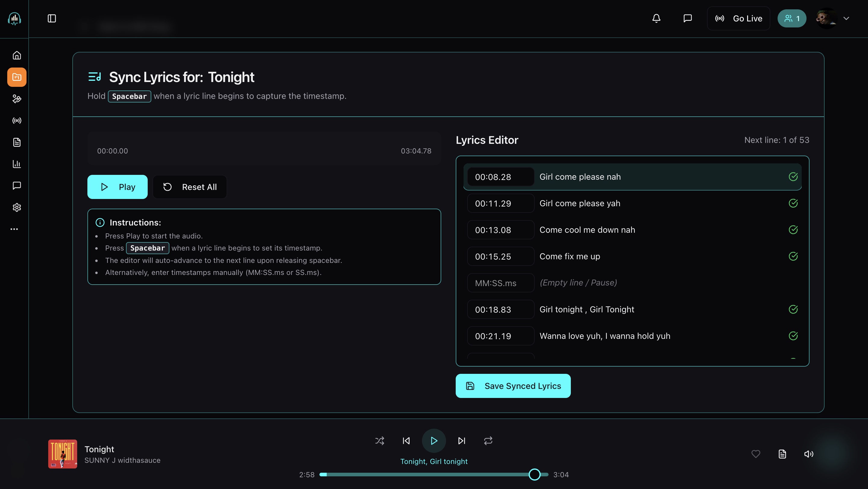The width and height of the screenshot is (868, 489).
Task: Open the Home page from the sidebar
Action: click(x=17, y=55)
